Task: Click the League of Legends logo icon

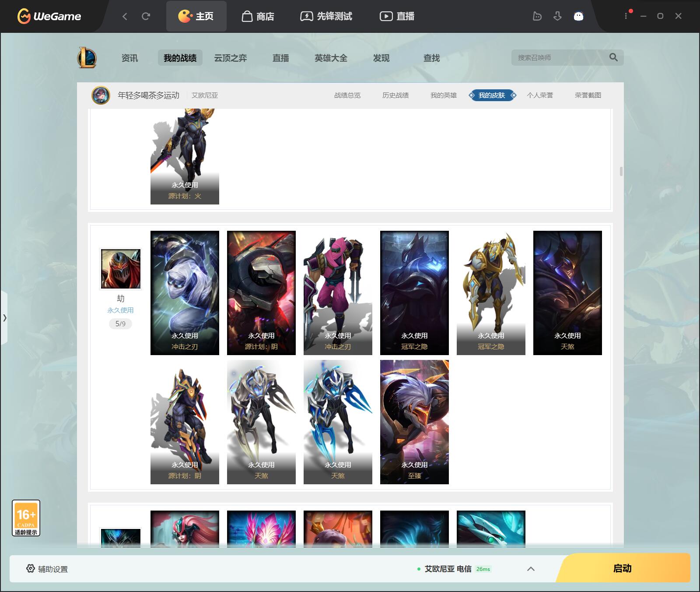Action: (87, 58)
